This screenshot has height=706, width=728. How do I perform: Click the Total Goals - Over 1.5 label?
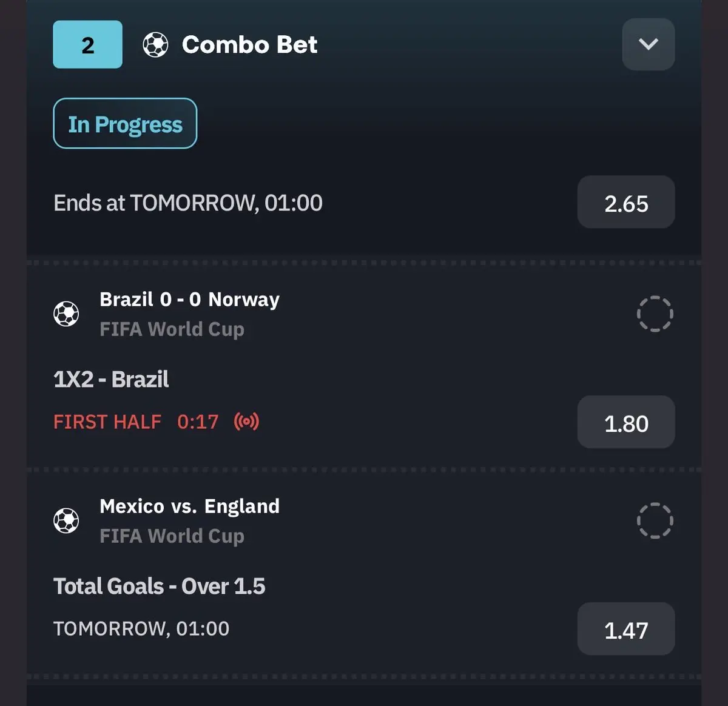click(x=159, y=587)
